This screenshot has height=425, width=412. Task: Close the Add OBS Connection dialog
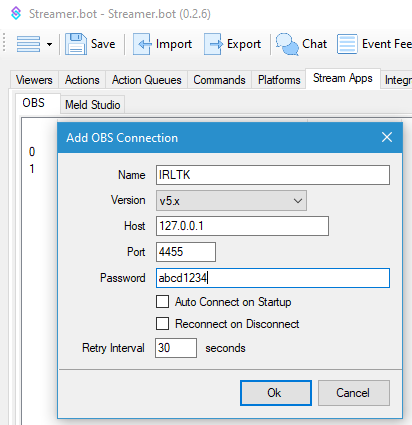click(387, 137)
